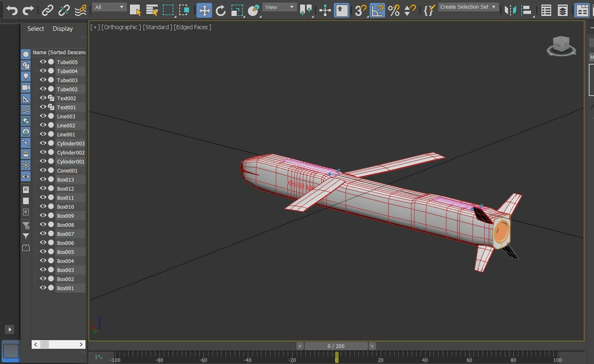594x364 pixels.
Task: Open the Display menu in Scene Explorer
Action: [62, 29]
